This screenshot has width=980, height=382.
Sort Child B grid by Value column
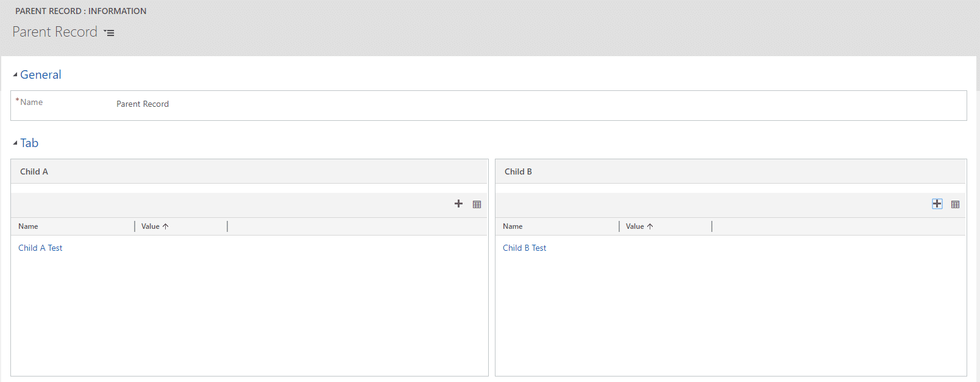[635, 226]
